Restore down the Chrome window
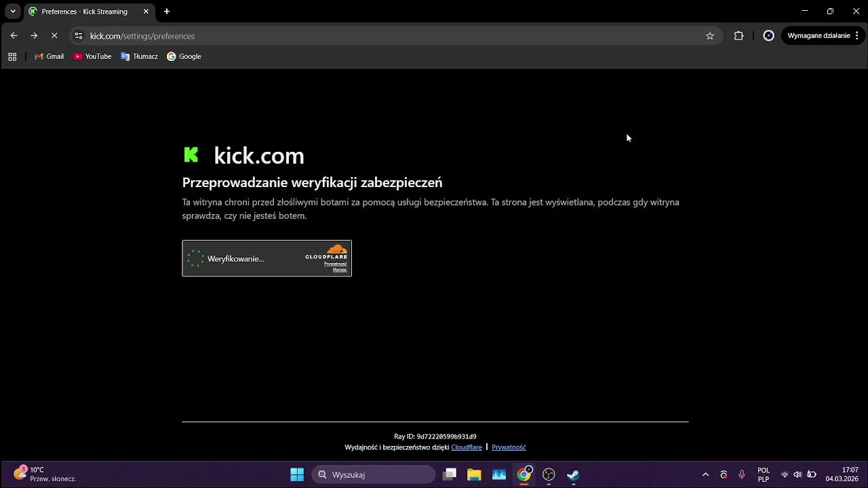 (x=830, y=12)
